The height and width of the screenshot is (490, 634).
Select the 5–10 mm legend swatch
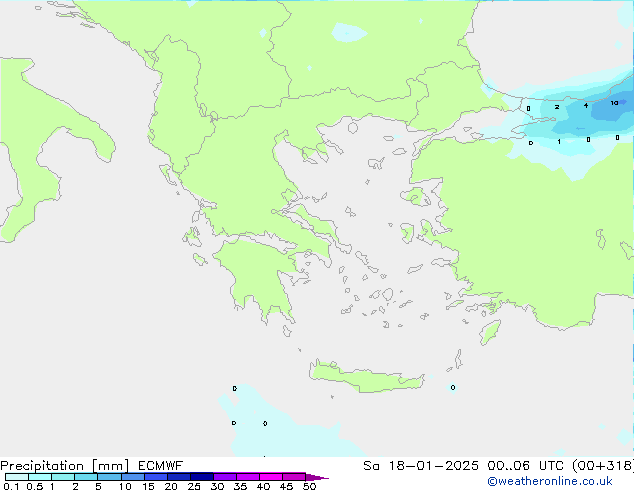click(x=109, y=477)
